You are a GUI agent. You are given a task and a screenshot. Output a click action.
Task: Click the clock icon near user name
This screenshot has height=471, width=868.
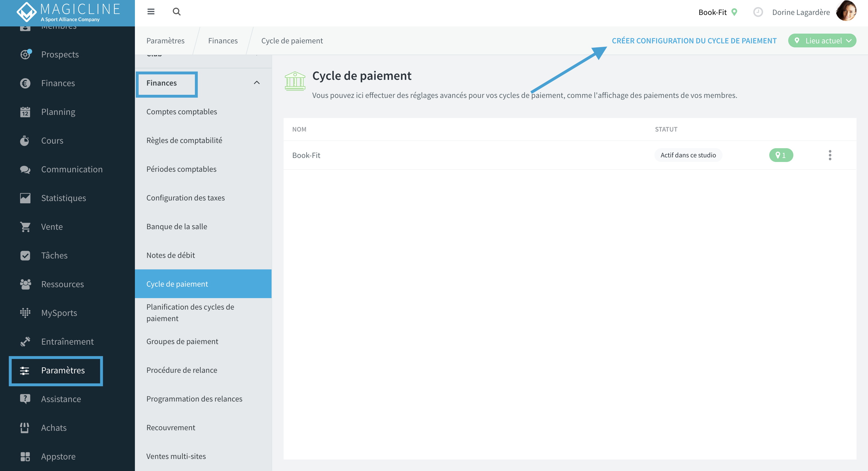758,12
